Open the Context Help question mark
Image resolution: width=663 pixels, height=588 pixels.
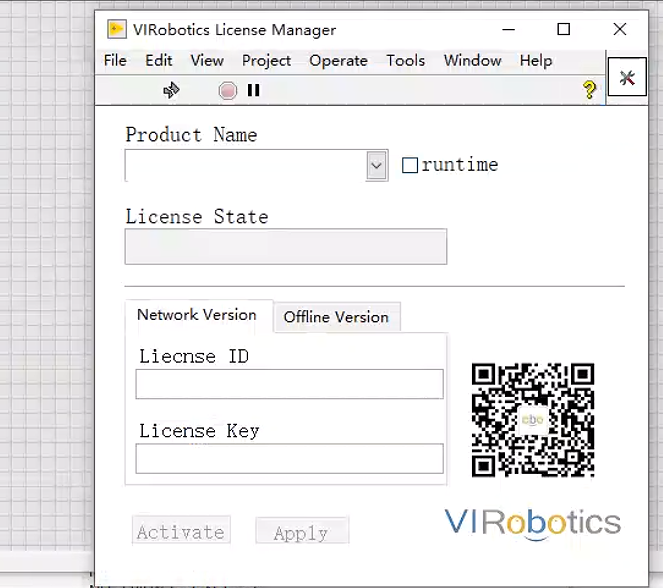(x=589, y=90)
